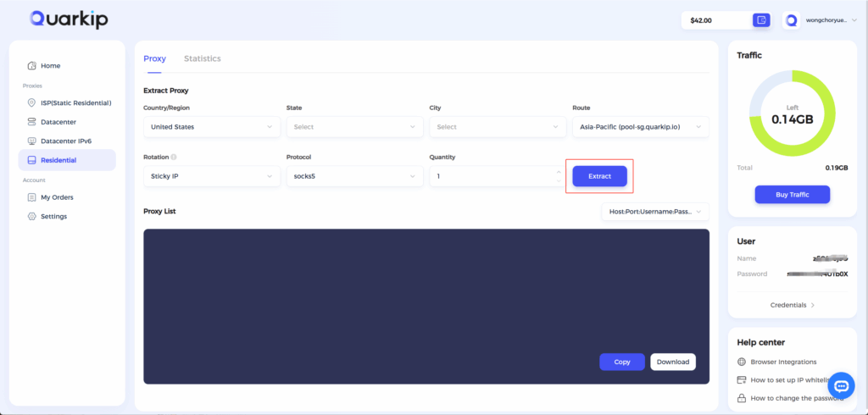
Task: Open the State select dropdown
Action: coord(354,127)
